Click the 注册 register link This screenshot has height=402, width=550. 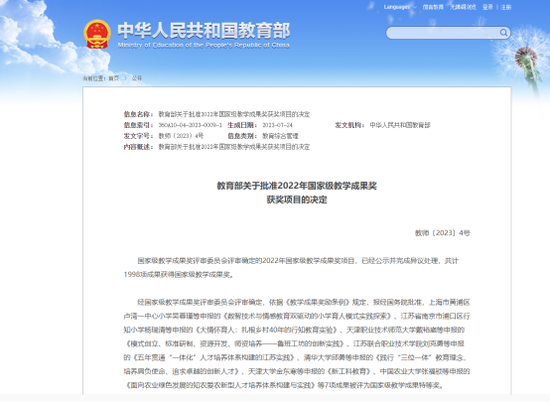[x=506, y=7]
